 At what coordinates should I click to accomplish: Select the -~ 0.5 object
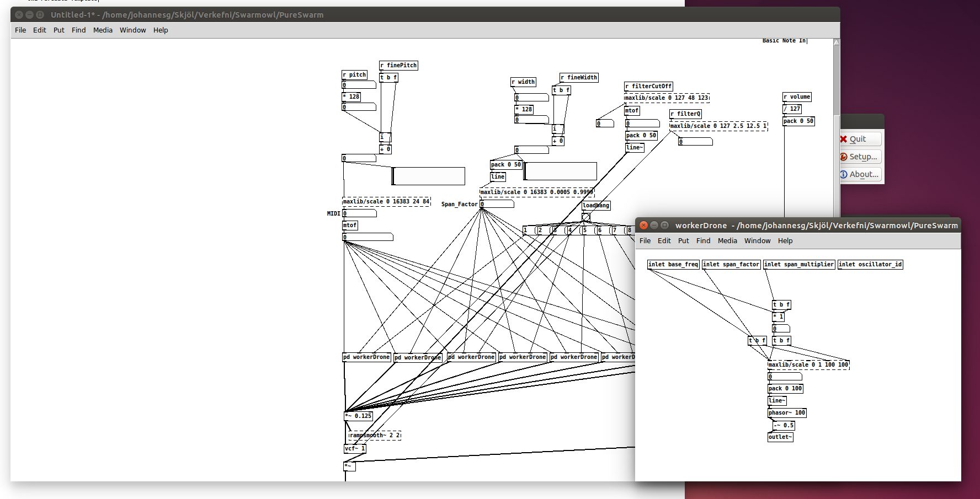coord(784,425)
